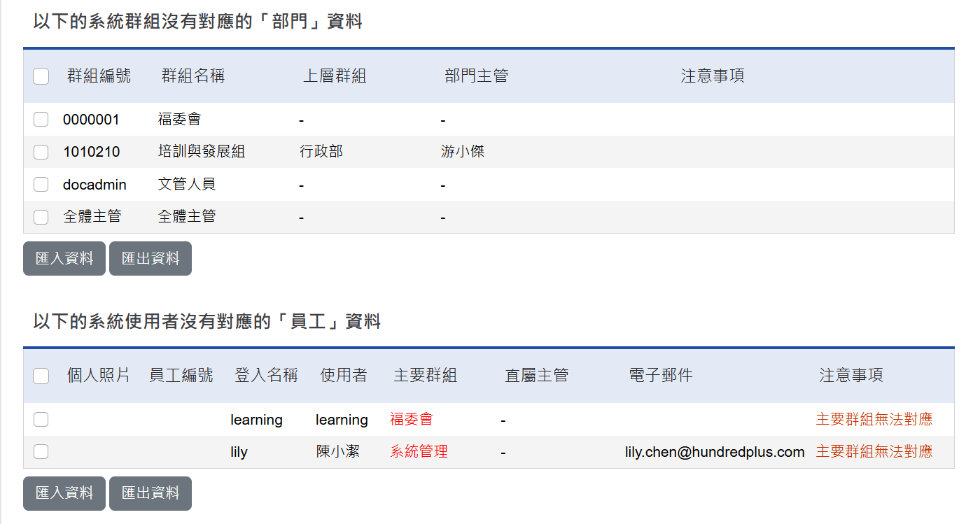Click the 直屬主管 column header
This screenshot has height=524, width=980.
pyautogui.click(x=535, y=376)
